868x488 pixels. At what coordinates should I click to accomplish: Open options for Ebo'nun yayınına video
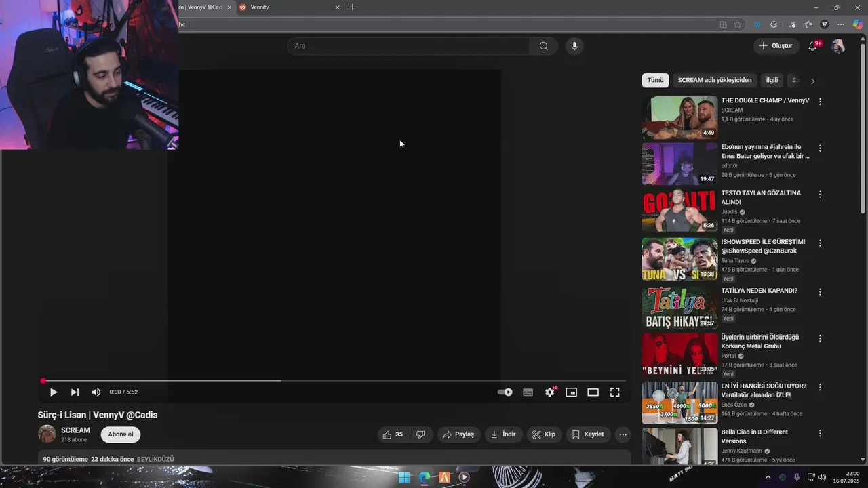(820, 148)
